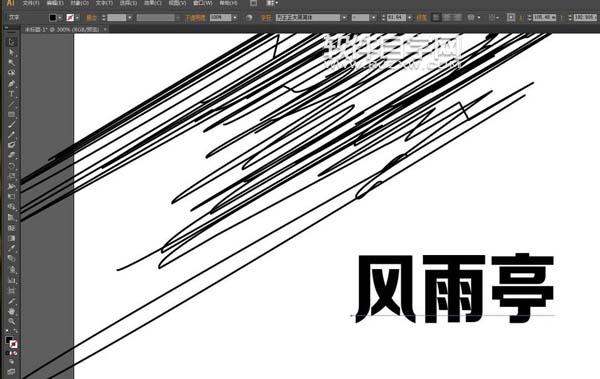Viewport: 600px width, 379px height.
Task: Select the Perspective Grid tool
Action: tap(12, 218)
